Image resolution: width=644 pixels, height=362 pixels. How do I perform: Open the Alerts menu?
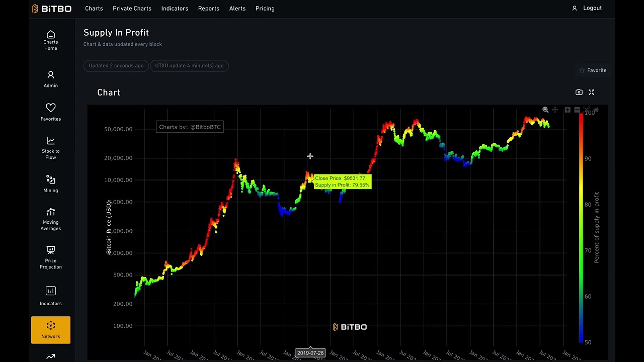(237, 9)
